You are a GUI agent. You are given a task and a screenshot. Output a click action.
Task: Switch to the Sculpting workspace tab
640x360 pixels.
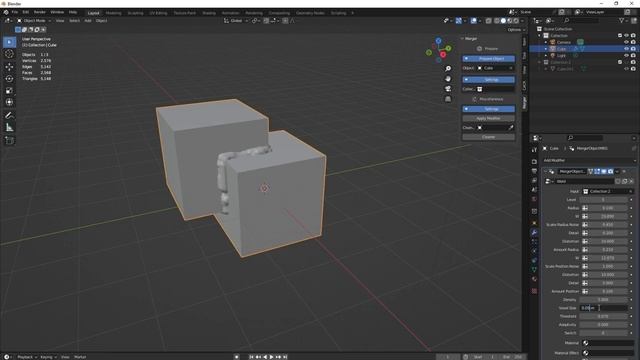click(x=135, y=13)
